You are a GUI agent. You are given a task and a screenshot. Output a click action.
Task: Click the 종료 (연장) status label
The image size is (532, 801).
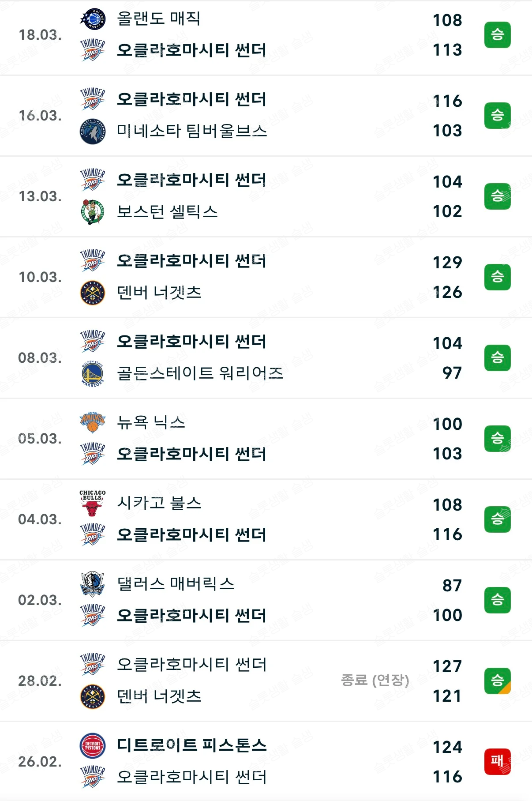375,680
